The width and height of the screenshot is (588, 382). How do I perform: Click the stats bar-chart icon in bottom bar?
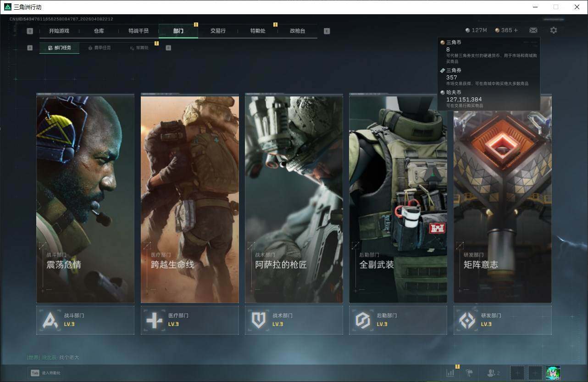pyautogui.click(x=450, y=373)
